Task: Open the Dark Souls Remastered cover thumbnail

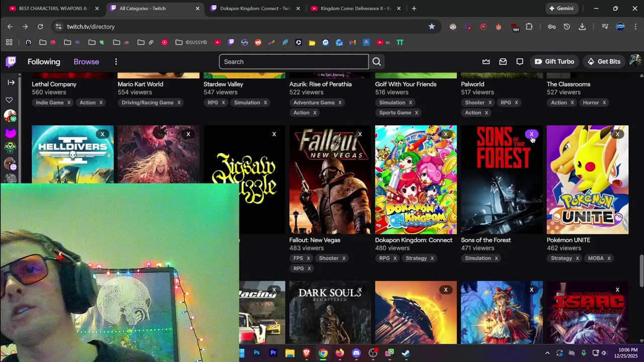Action: (330, 313)
